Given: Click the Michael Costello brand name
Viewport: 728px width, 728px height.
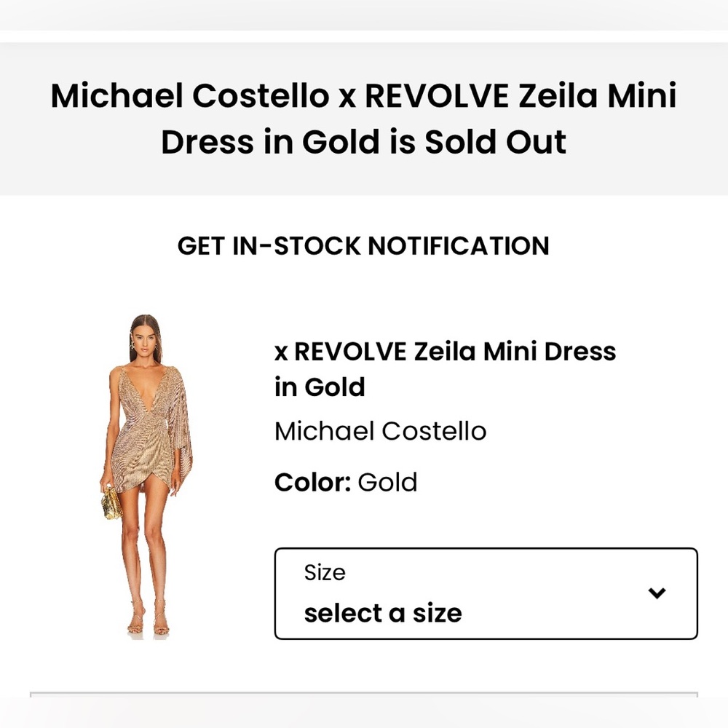Looking at the screenshot, I should (380, 431).
